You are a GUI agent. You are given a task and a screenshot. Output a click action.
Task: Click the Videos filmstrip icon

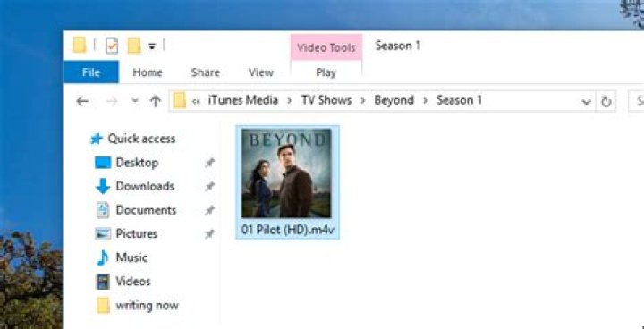[x=103, y=282]
